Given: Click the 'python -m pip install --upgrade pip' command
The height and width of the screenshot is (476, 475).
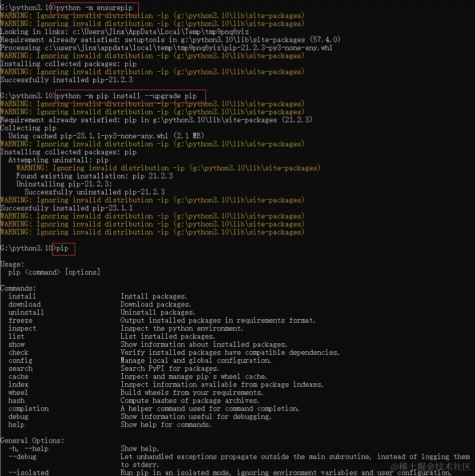Looking at the screenshot, I should point(127,96).
